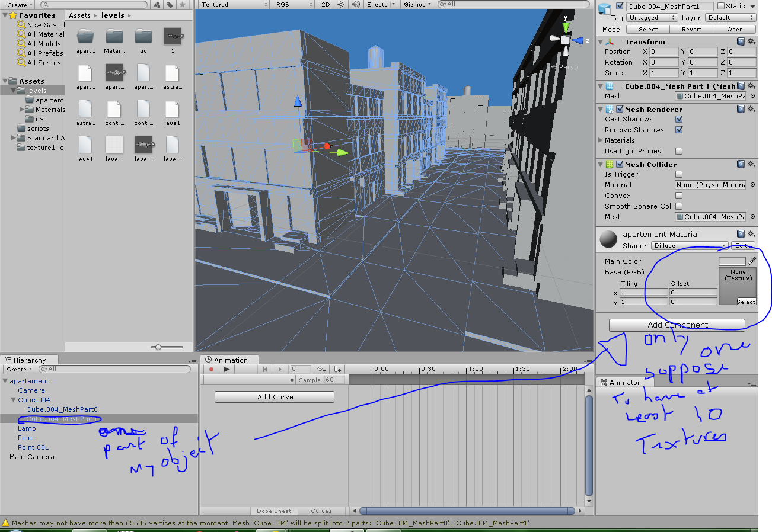Open Mesh Renderer help icon
The height and width of the screenshot is (532, 772).
(741, 109)
